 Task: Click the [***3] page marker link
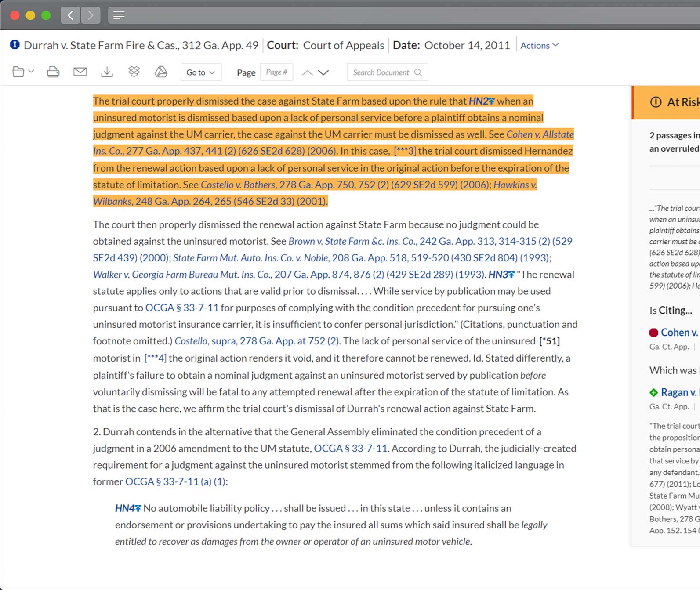[x=405, y=151]
